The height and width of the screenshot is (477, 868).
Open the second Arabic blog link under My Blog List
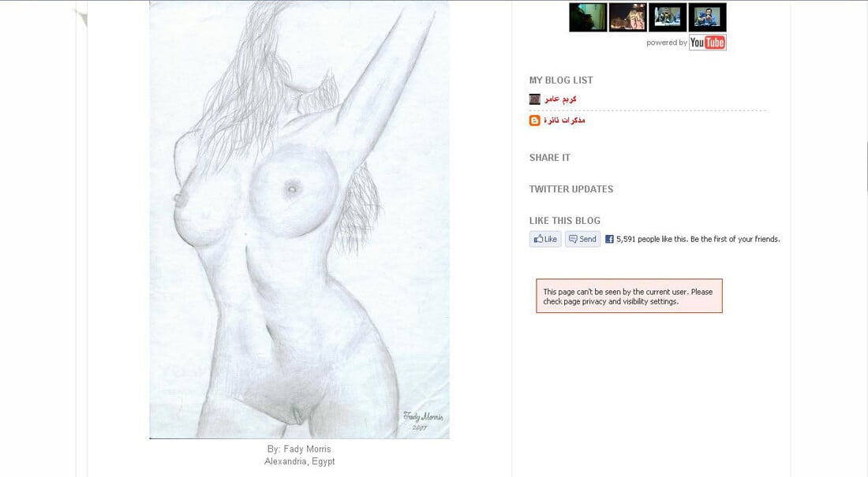(x=564, y=120)
